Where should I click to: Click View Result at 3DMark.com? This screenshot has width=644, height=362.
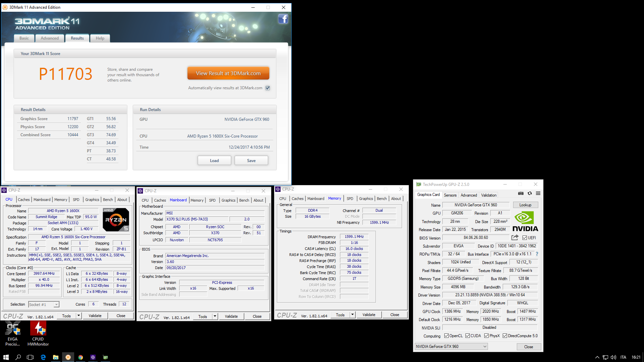[x=228, y=73]
